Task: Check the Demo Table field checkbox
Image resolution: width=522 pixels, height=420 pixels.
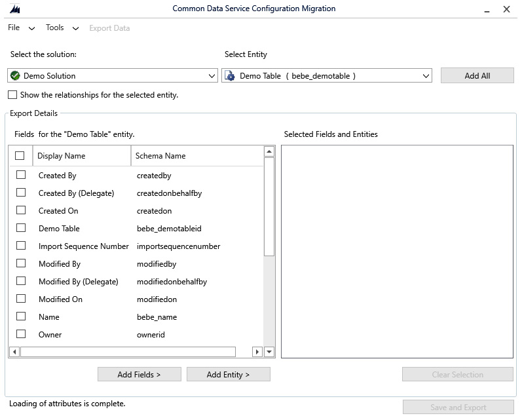Action: tap(21, 228)
